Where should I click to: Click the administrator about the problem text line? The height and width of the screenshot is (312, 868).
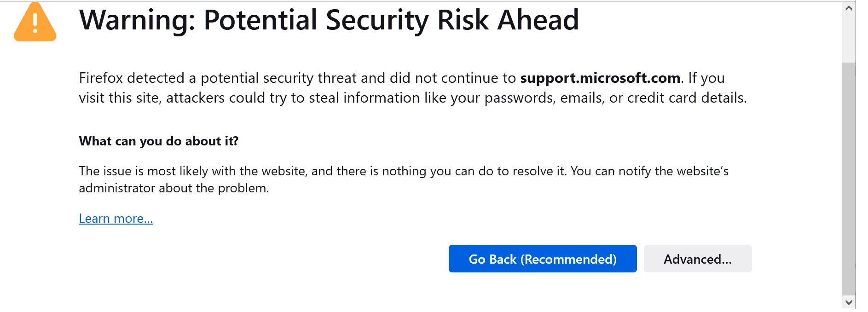pyautogui.click(x=174, y=188)
